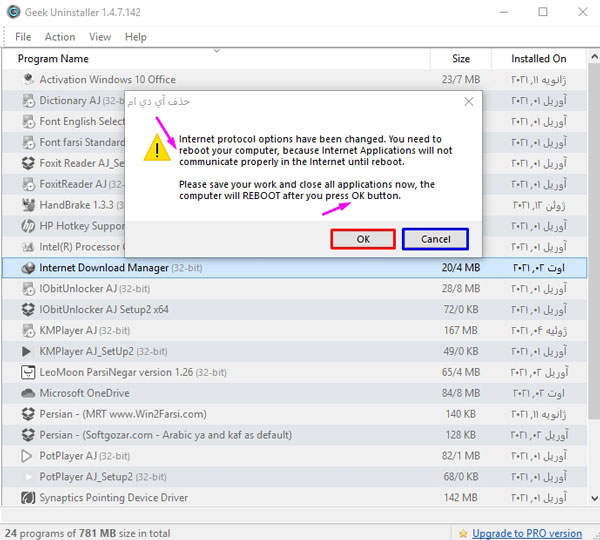
Task: Click the scrollbar up arrow
Action: 594,57
